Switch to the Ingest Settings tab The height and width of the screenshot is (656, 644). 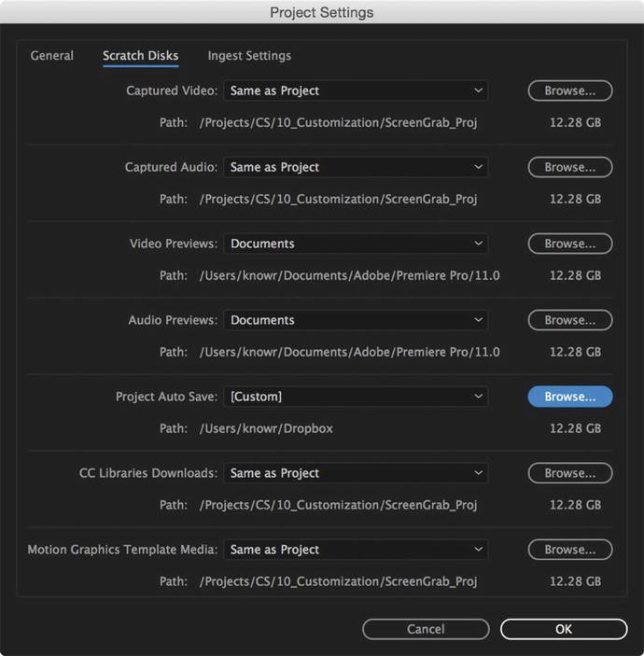pos(249,56)
